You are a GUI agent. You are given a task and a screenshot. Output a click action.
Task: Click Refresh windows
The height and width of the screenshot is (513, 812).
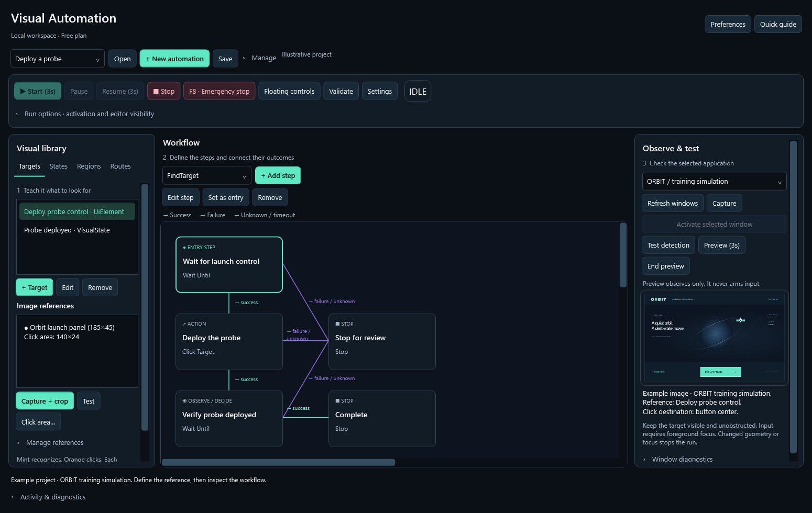tap(673, 203)
